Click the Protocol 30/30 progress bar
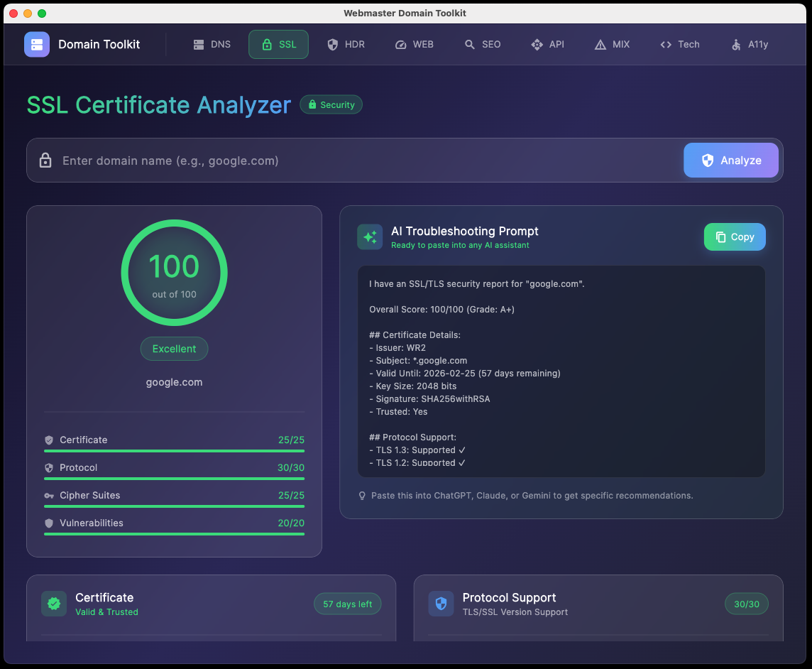812x669 pixels. click(x=174, y=478)
